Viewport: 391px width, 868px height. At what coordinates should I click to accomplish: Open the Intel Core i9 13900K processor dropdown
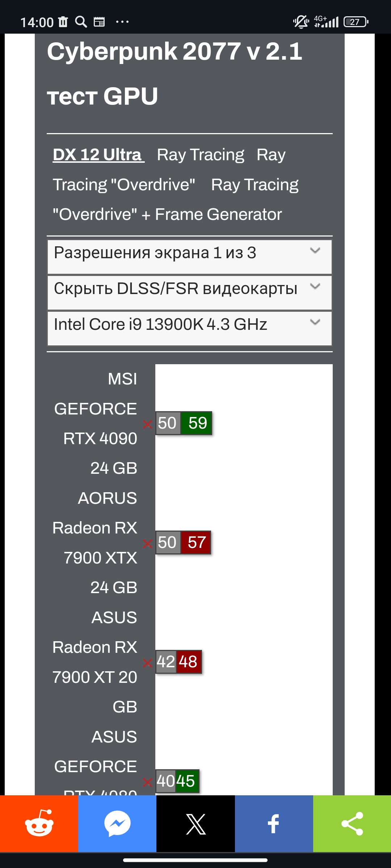click(x=189, y=328)
